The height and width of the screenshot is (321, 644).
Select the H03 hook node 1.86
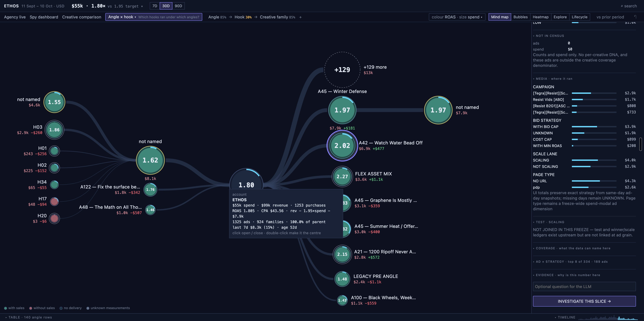[x=54, y=130]
